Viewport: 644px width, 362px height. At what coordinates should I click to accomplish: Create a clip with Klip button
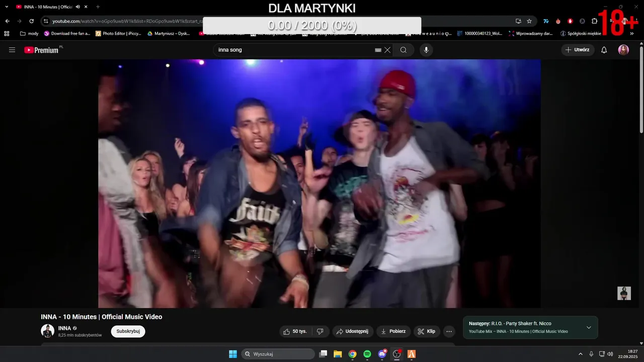tap(427, 331)
